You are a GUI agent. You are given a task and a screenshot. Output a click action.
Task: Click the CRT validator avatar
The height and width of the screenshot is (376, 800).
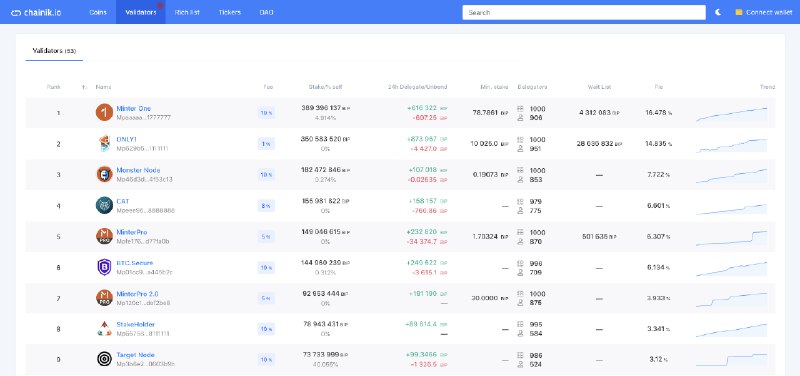(104, 205)
